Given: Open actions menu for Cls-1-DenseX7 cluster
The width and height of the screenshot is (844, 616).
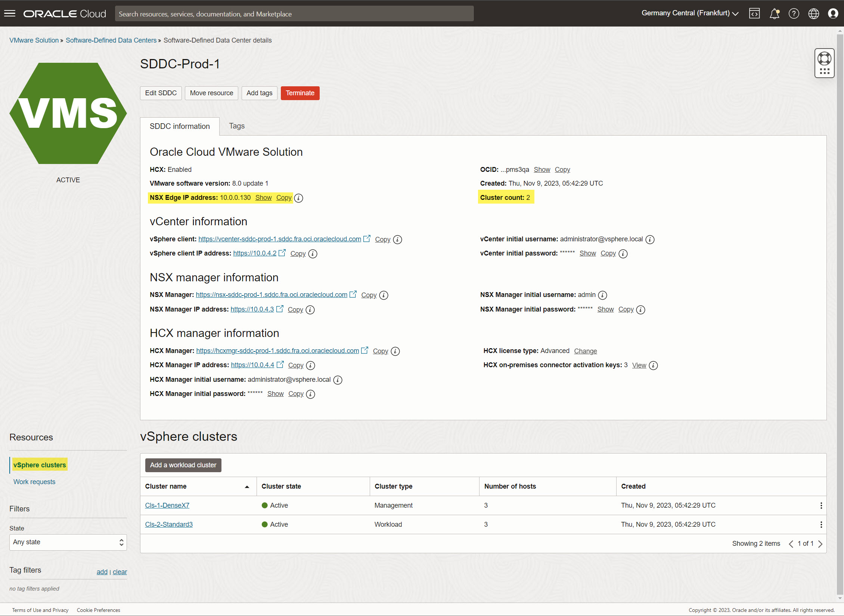Looking at the screenshot, I should (821, 505).
